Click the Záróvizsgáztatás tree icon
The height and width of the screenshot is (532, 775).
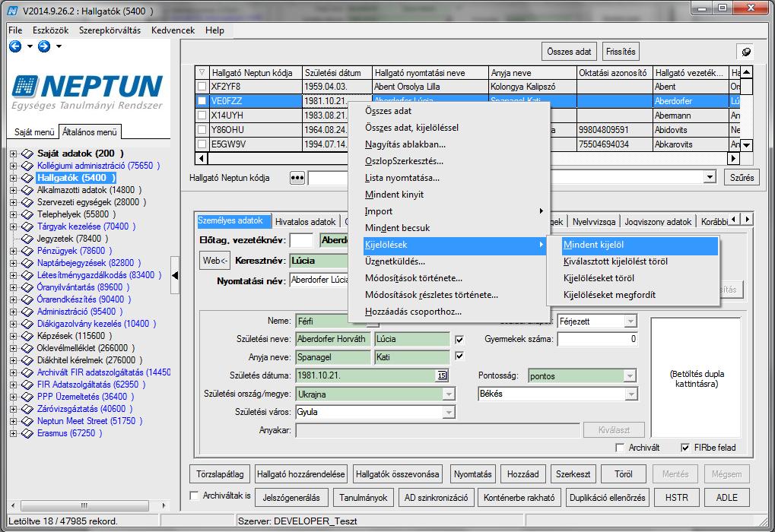[x=27, y=409]
